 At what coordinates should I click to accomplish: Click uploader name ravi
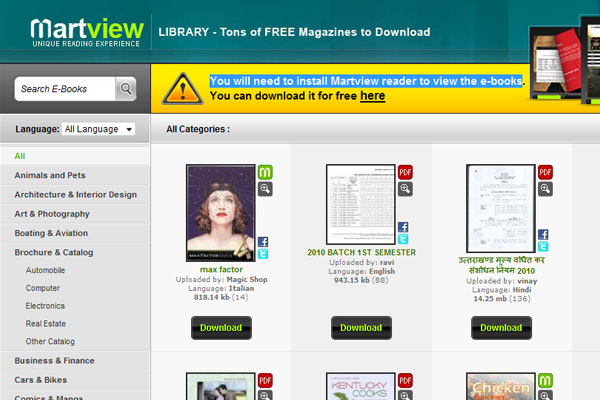point(387,262)
